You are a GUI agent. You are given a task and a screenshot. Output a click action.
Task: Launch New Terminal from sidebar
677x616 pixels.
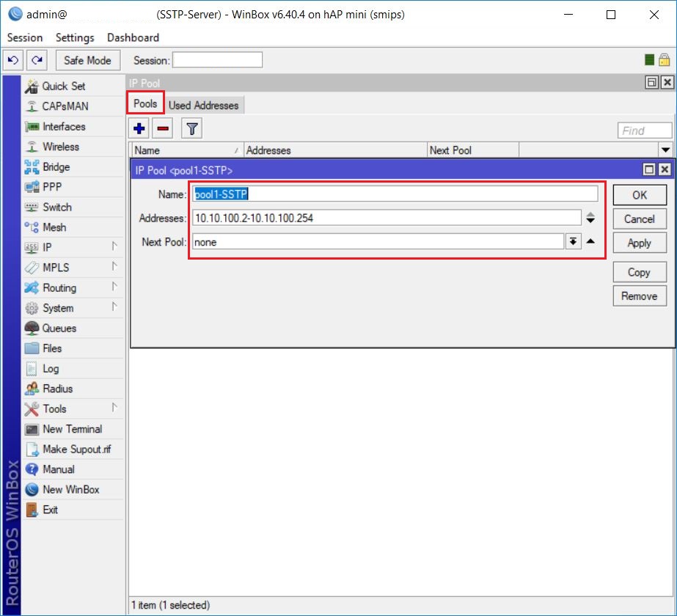click(73, 429)
